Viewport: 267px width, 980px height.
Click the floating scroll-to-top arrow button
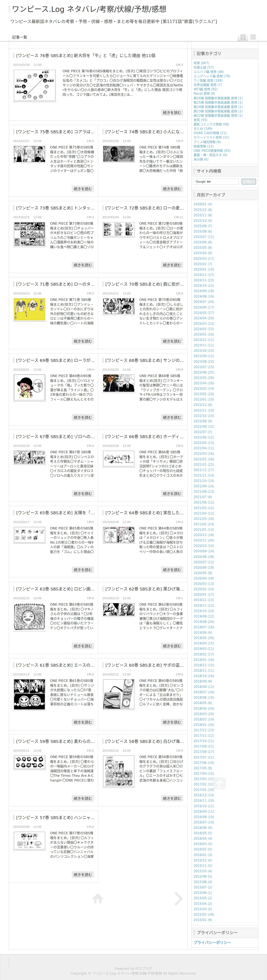[x=219, y=784]
